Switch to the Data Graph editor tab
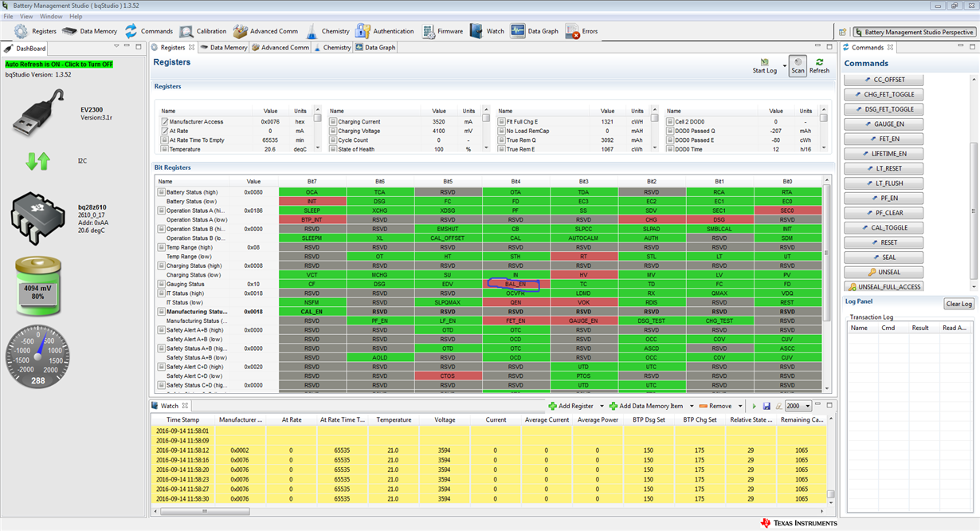The height and width of the screenshot is (531, 980). point(376,48)
